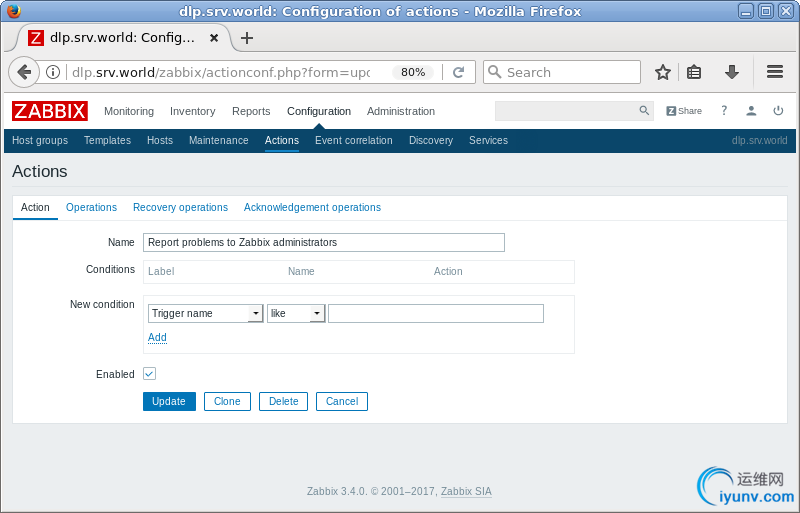Open the downloads arrow icon
This screenshot has width=800, height=513.
pyautogui.click(x=732, y=72)
